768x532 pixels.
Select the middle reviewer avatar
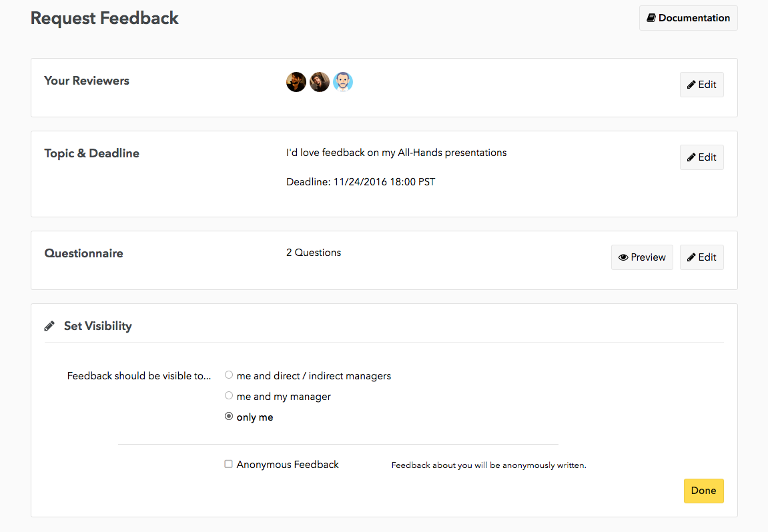(320, 82)
